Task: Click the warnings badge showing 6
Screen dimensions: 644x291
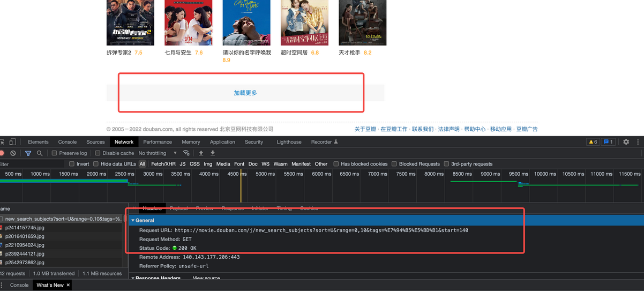Action: [593, 142]
